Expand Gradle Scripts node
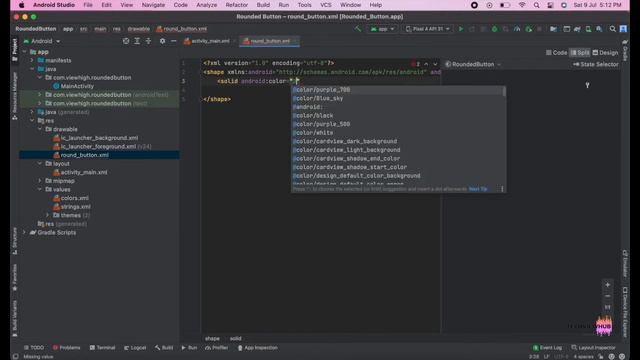Viewport: 640px width, 360px height. click(x=24, y=233)
